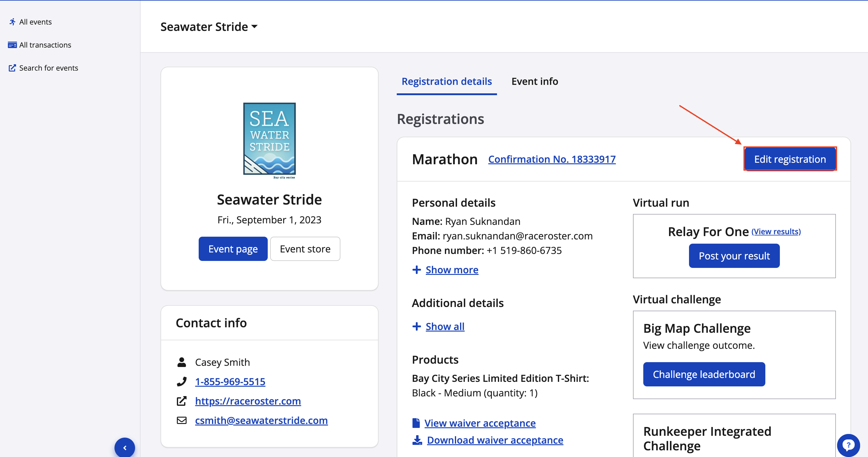Expand personal details with Show more
Image resolution: width=868 pixels, height=457 pixels.
[x=452, y=270]
